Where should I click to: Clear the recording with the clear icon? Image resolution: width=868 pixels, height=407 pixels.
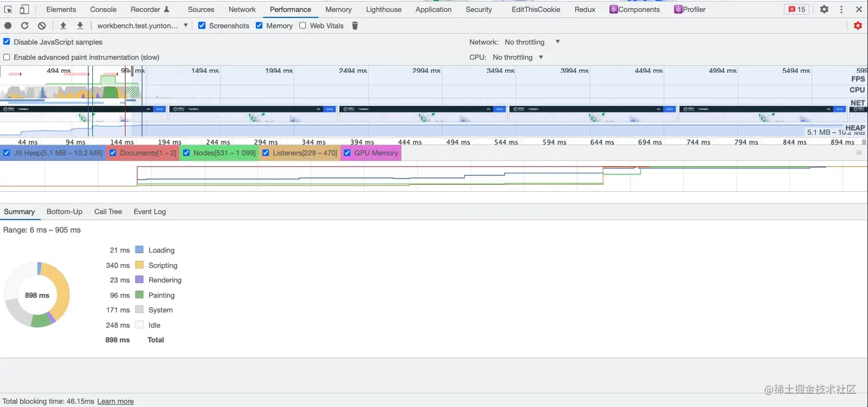pyautogui.click(x=42, y=26)
